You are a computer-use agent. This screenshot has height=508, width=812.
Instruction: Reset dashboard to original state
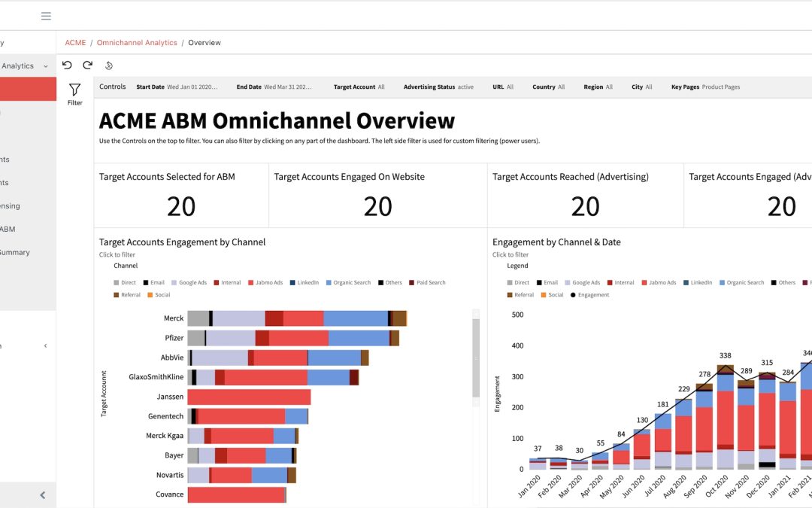coord(109,65)
